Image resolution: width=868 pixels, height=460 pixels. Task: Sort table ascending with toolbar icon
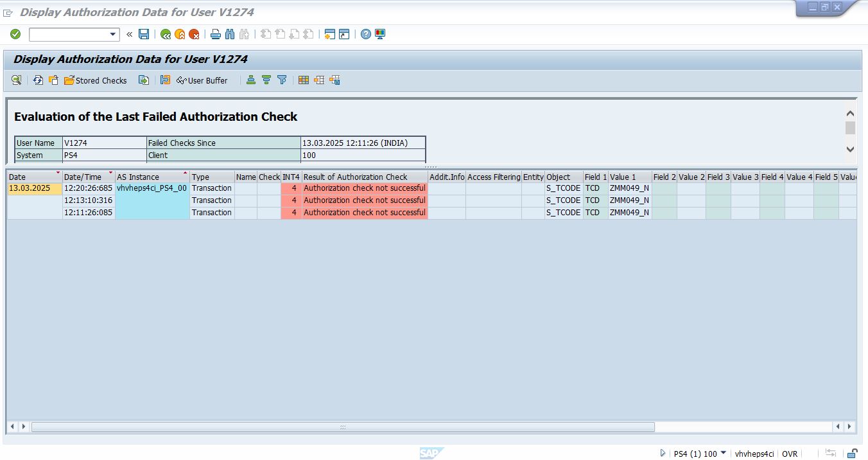pyautogui.click(x=251, y=80)
